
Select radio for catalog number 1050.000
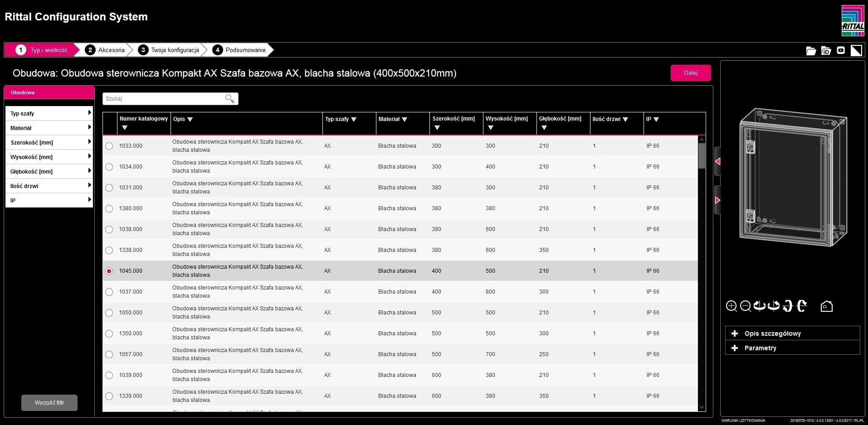click(109, 313)
